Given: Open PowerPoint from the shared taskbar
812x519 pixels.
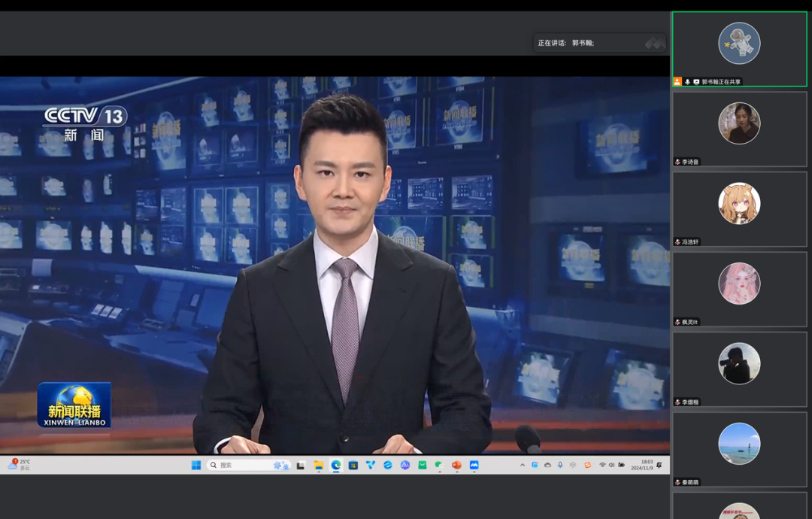Looking at the screenshot, I should [457, 465].
